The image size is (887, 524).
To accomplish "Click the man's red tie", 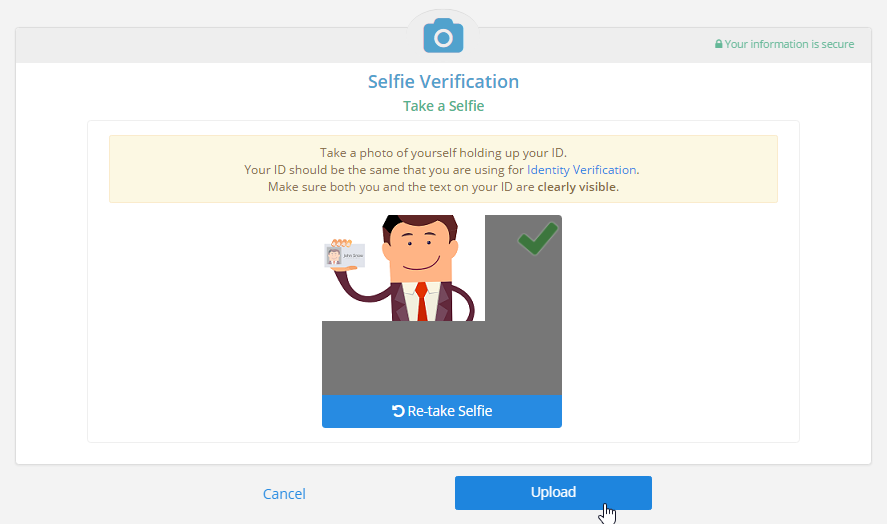I will pos(421,301).
